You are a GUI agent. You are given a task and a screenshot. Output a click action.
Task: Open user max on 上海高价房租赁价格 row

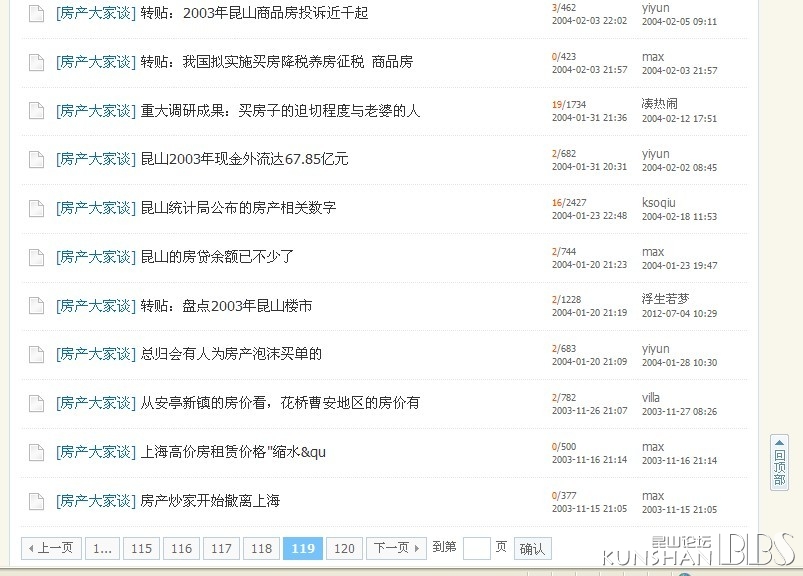(653, 447)
